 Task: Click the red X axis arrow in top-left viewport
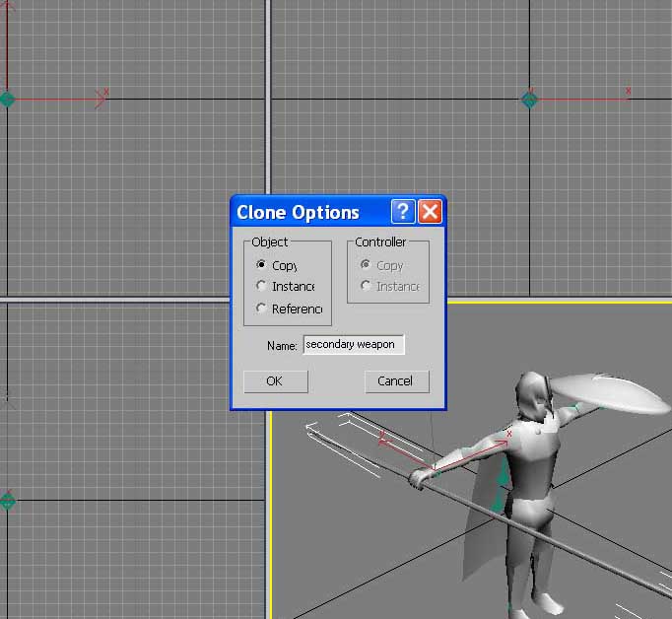click(x=101, y=99)
